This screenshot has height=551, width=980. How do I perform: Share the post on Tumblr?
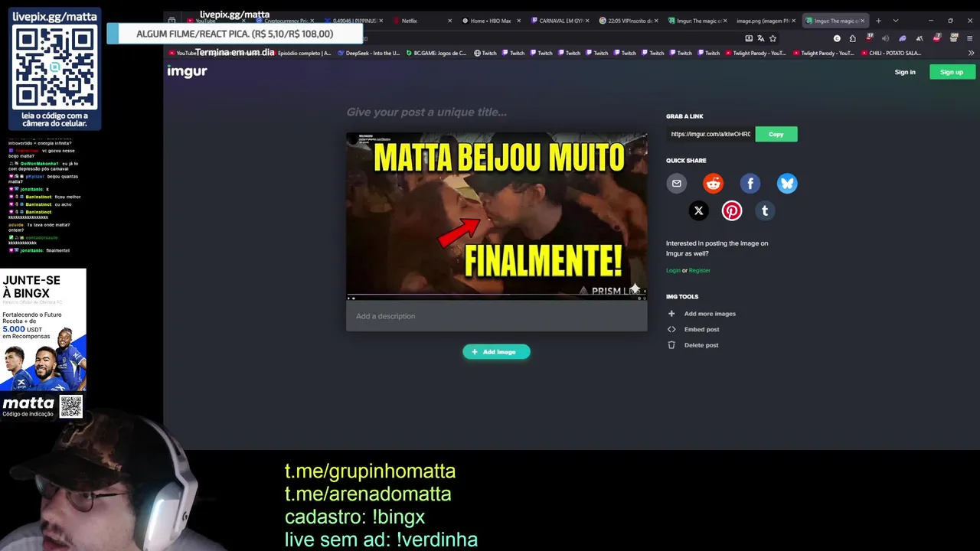pyautogui.click(x=765, y=210)
